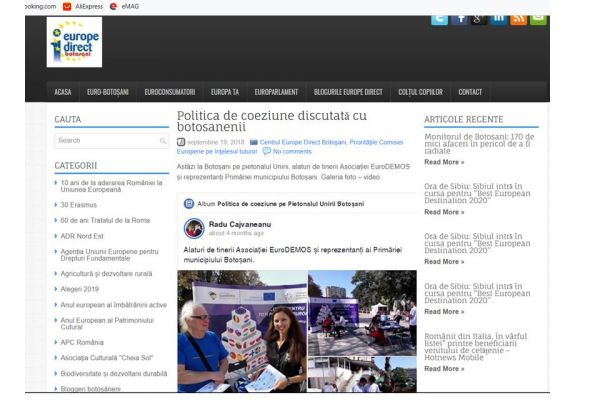Click the album icon beside Album title
Viewport: 600px width, 400px height.
[x=189, y=204]
